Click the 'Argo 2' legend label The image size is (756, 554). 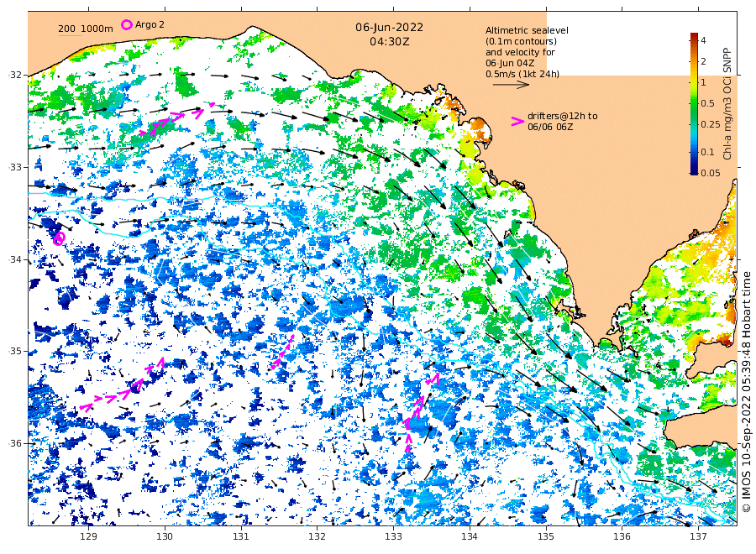point(150,24)
